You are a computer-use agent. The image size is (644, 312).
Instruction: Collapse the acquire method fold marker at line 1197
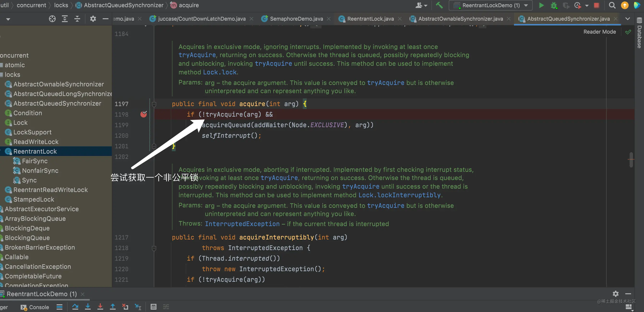point(154,104)
